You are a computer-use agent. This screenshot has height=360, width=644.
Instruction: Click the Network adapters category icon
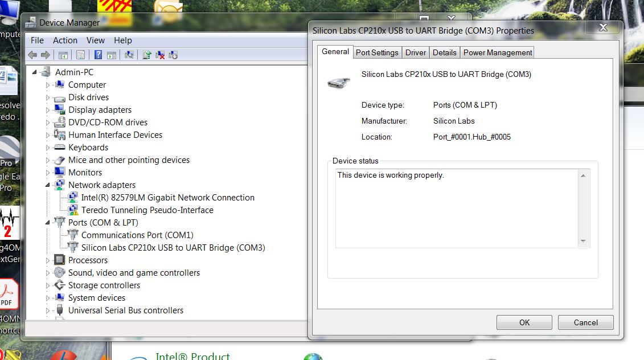tap(60, 185)
